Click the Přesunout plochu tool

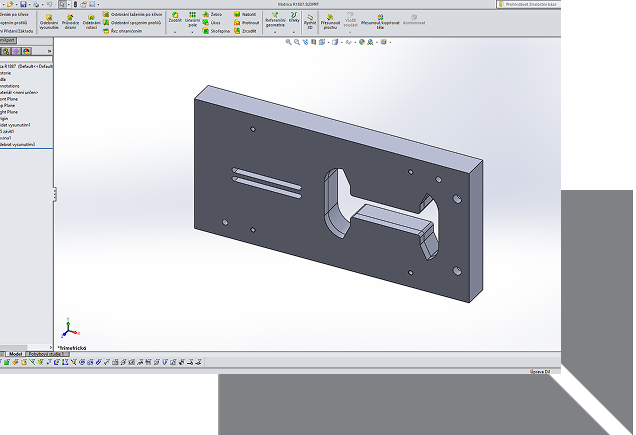pos(330,22)
